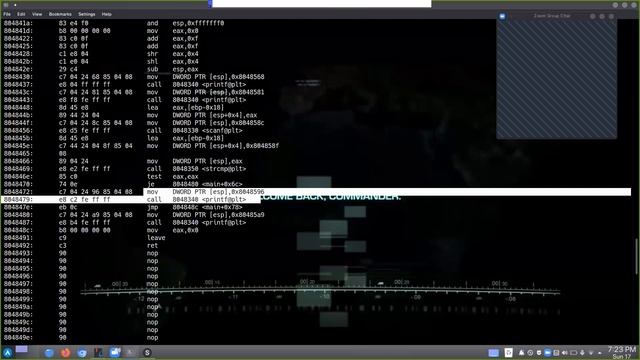Image resolution: width=640 pixels, height=360 pixels.
Task: Switch to Zoom in the taskbar
Action: [x=115, y=353]
